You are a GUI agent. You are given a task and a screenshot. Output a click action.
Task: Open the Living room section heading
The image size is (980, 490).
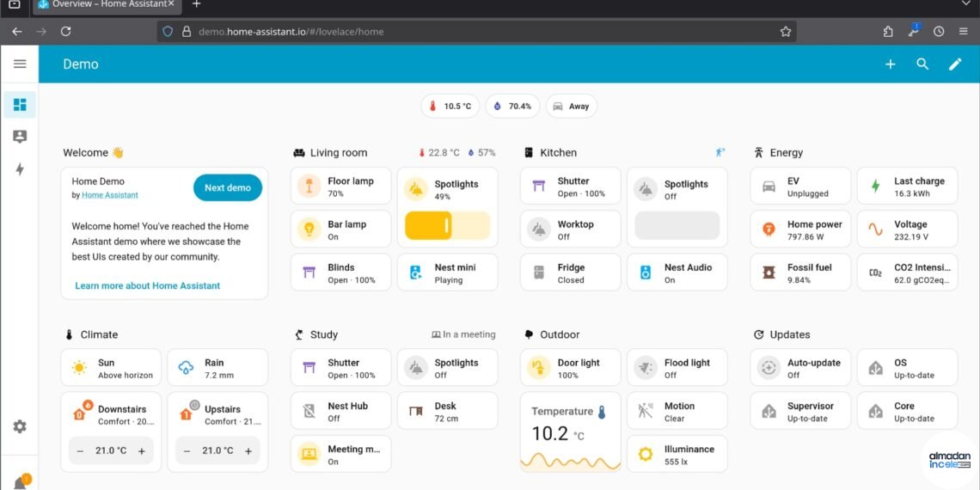pyautogui.click(x=339, y=152)
